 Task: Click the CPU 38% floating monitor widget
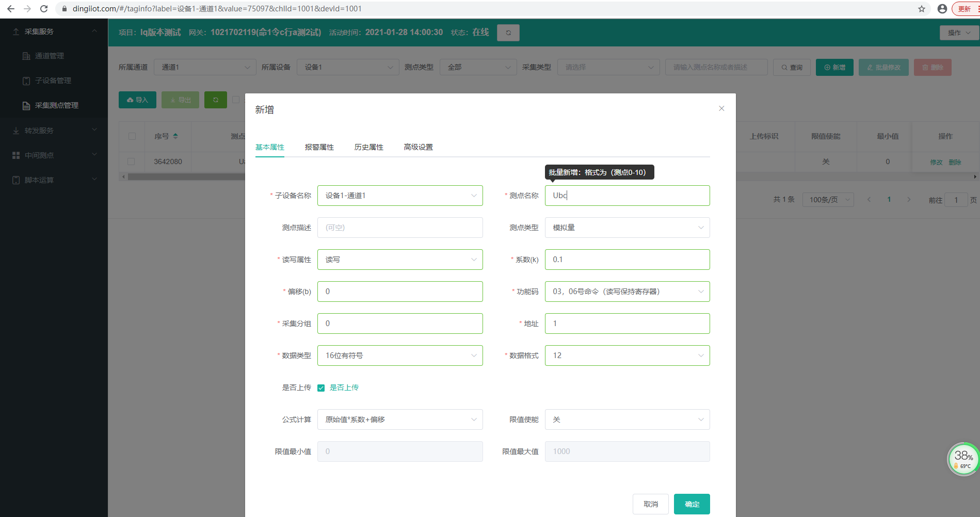[x=962, y=458]
